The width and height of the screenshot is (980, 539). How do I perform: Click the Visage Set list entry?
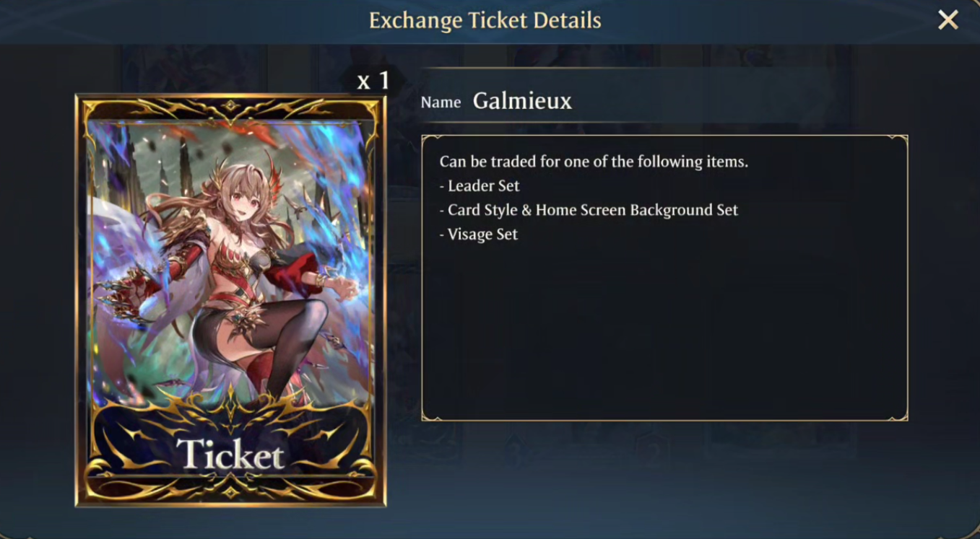pos(479,235)
